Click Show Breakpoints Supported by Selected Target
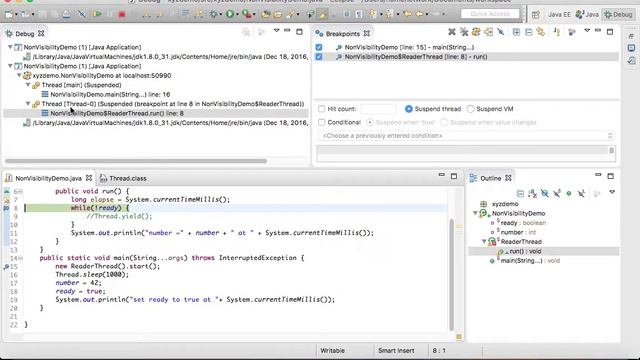 (x=476, y=32)
